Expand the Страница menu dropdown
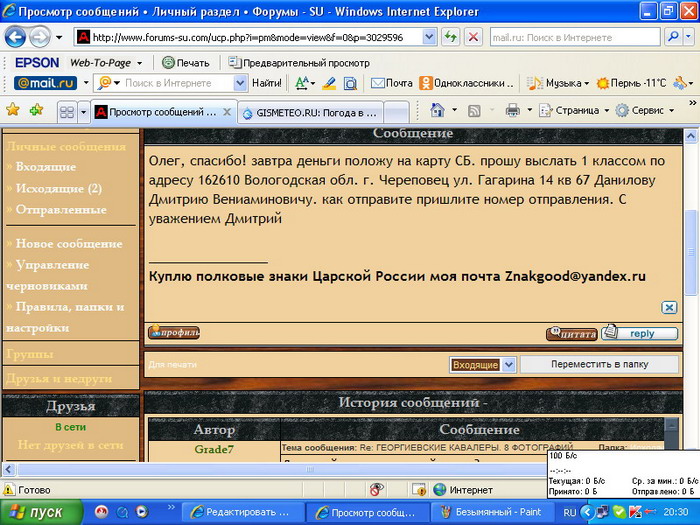Viewport: 700px width, 525px height. (x=580, y=110)
